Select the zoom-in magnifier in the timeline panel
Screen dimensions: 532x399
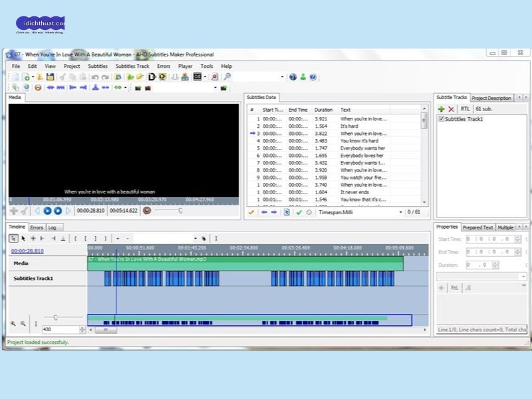click(13, 324)
